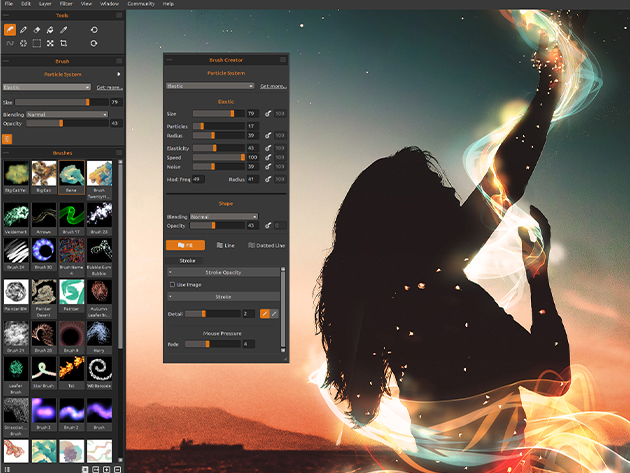Select the Fill bucket tool
630x473 pixels.
50,30
